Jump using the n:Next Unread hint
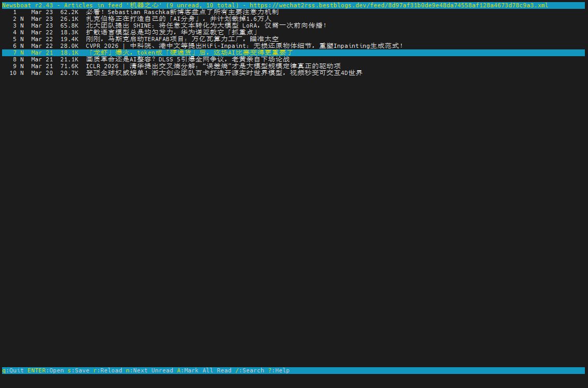This screenshot has width=588, height=388. pyautogui.click(x=149, y=370)
